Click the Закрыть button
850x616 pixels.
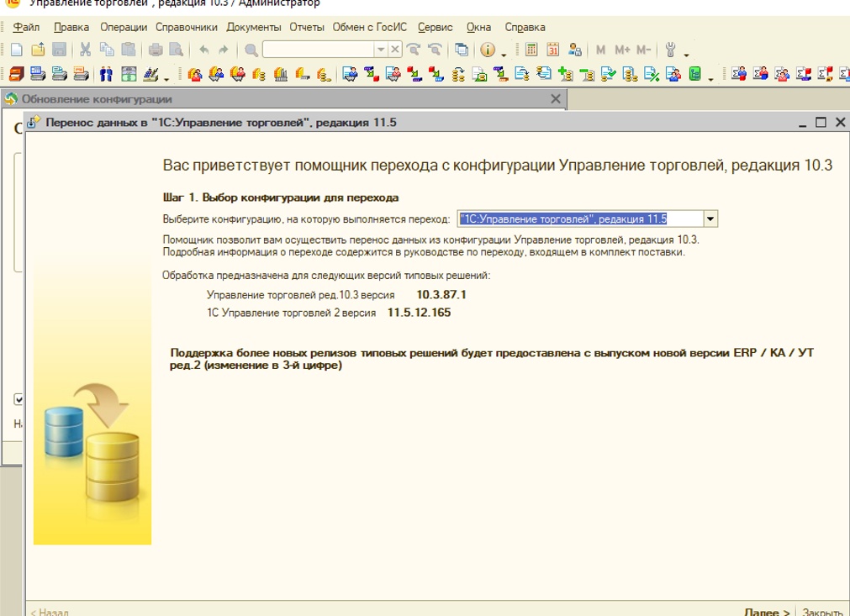(x=822, y=612)
